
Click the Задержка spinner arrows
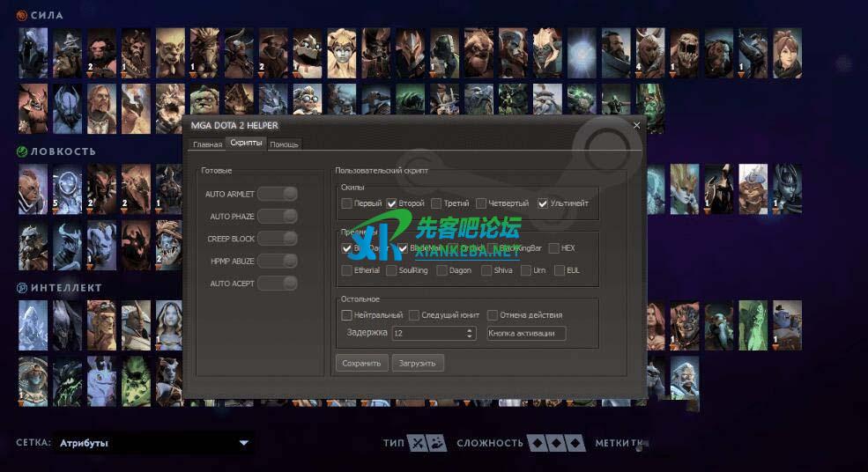point(470,334)
